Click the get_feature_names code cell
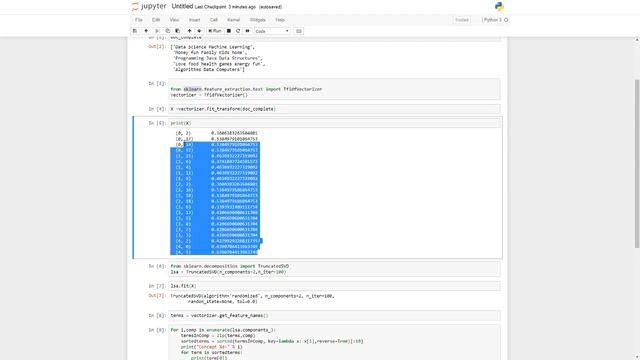Image resolution: width=640 pixels, height=360 pixels. click(x=334, y=316)
